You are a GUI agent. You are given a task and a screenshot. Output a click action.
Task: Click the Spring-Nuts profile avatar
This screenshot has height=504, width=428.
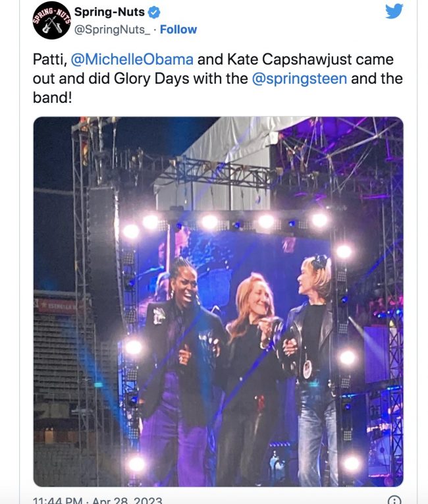point(50,20)
